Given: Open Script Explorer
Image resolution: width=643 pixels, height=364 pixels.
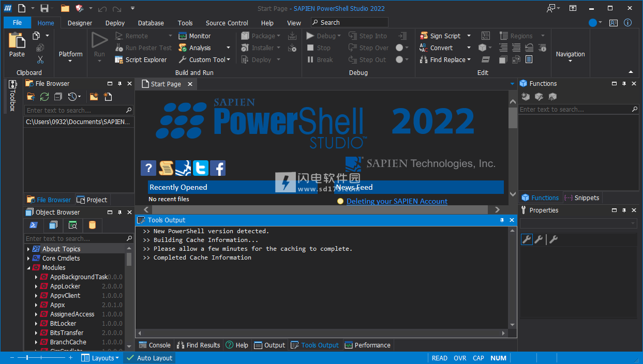Looking at the screenshot, I should click(x=141, y=59).
